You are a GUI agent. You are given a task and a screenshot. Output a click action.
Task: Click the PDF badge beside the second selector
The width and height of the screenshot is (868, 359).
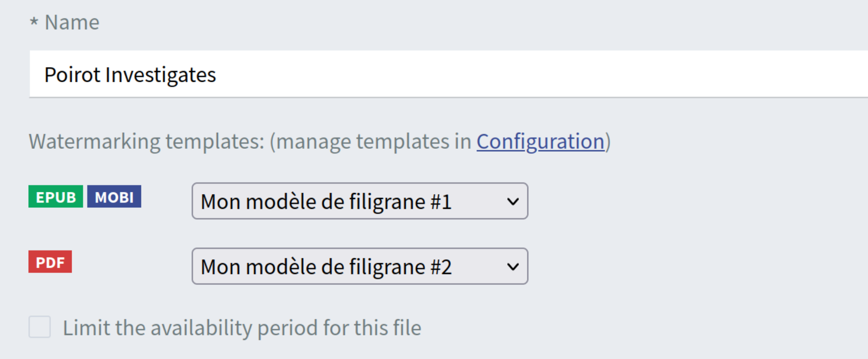click(50, 262)
